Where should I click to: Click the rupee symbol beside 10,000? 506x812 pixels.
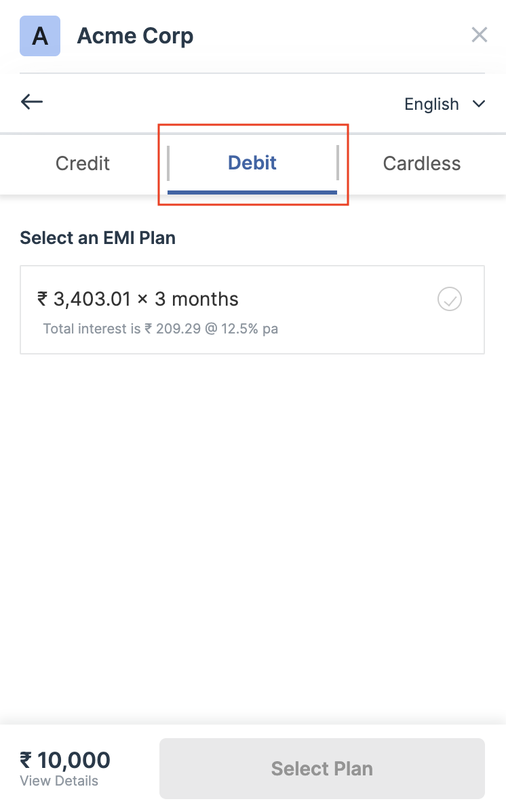24,760
